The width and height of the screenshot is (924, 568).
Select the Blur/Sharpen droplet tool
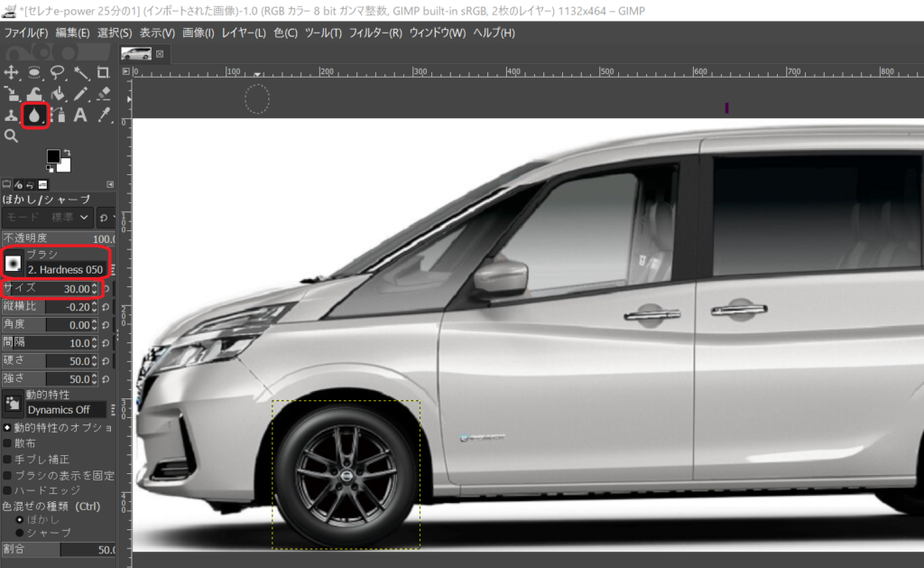(34, 115)
